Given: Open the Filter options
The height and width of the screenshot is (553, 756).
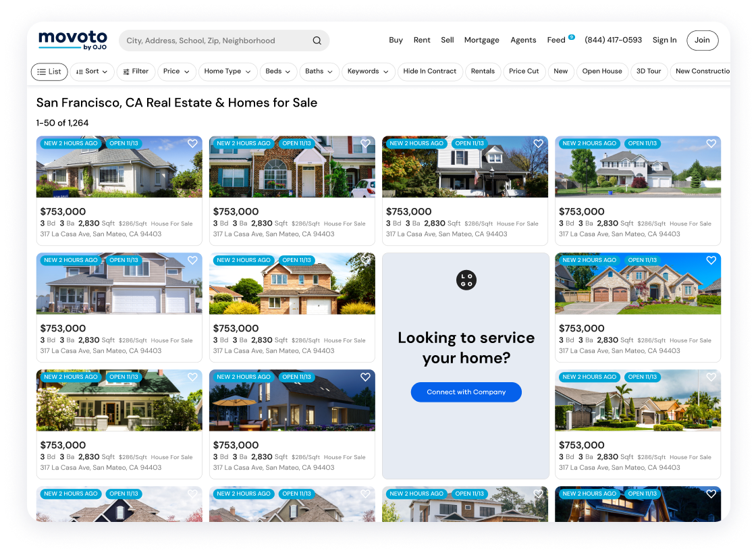Looking at the screenshot, I should [x=136, y=72].
